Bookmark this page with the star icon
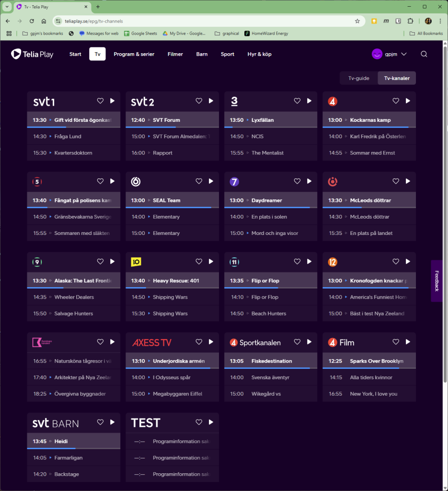 tap(357, 21)
